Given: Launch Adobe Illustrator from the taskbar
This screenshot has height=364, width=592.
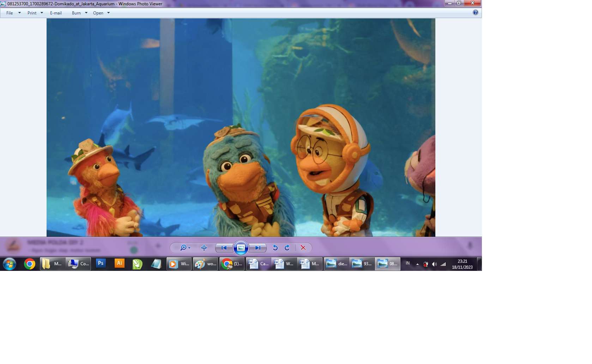Looking at the screenshot, I should point(120,263).
